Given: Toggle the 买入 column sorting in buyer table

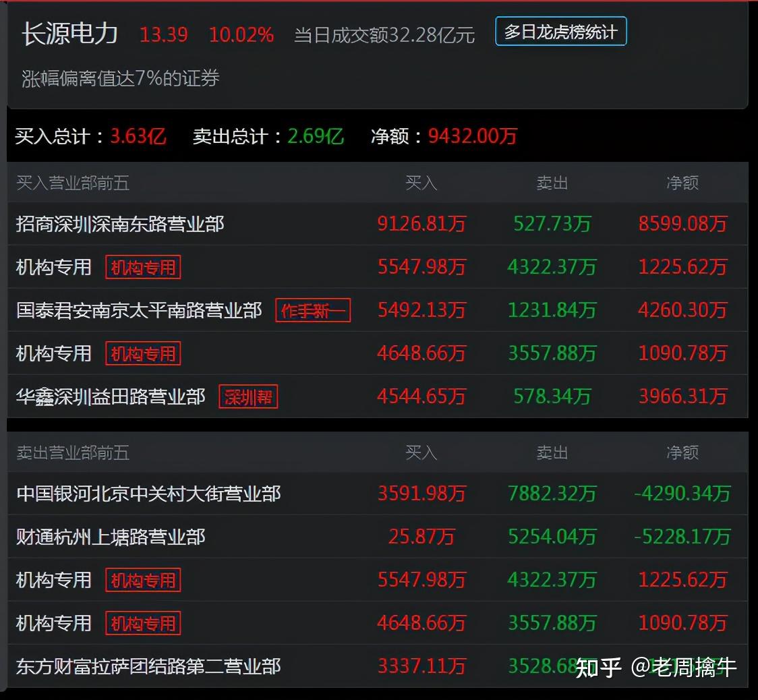Looking at the screenshot, I should coord(422,183).
